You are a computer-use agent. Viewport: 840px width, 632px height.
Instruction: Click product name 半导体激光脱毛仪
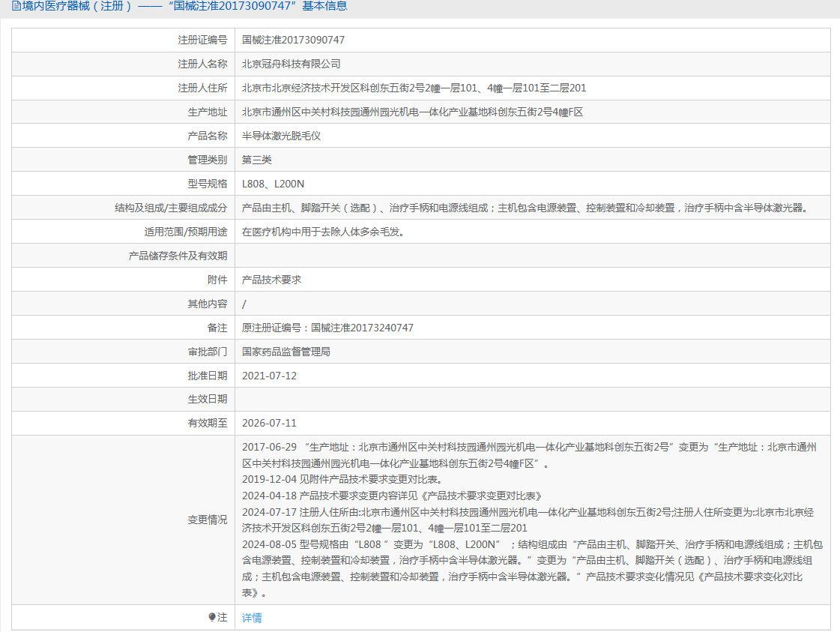(281, 136)
